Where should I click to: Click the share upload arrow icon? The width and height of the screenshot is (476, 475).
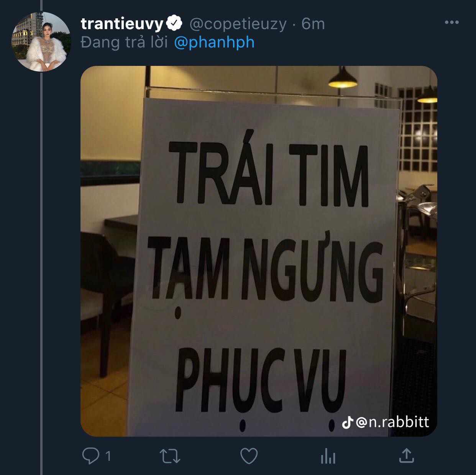tap(407, 455)
